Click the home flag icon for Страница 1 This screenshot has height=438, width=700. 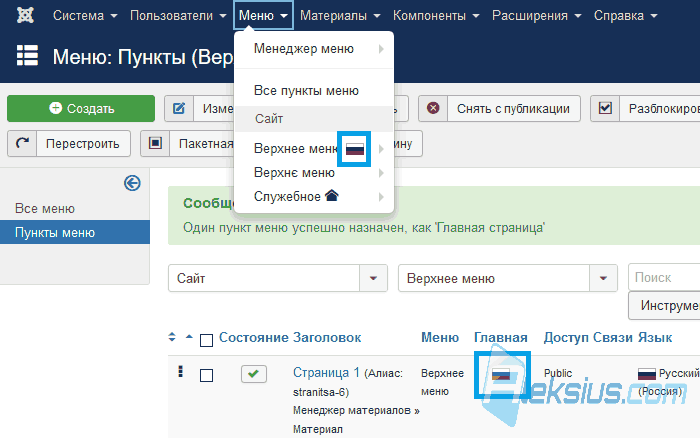coord(501,374)
